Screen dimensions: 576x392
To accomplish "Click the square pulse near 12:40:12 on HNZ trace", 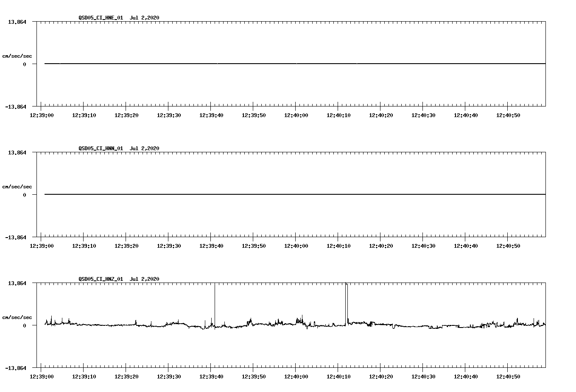I will pyautogui.click(x=347, y=304).
